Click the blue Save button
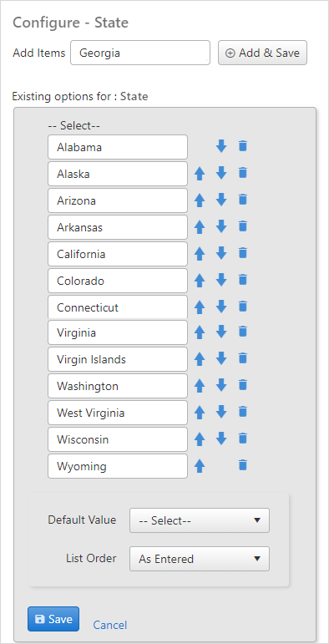329x644 pixels. pos(53,619)
